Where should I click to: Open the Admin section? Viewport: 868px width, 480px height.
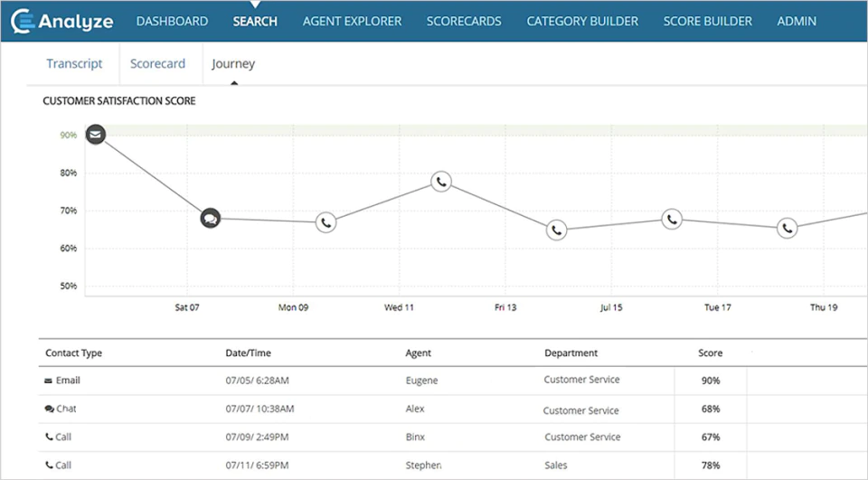point(797,21)
